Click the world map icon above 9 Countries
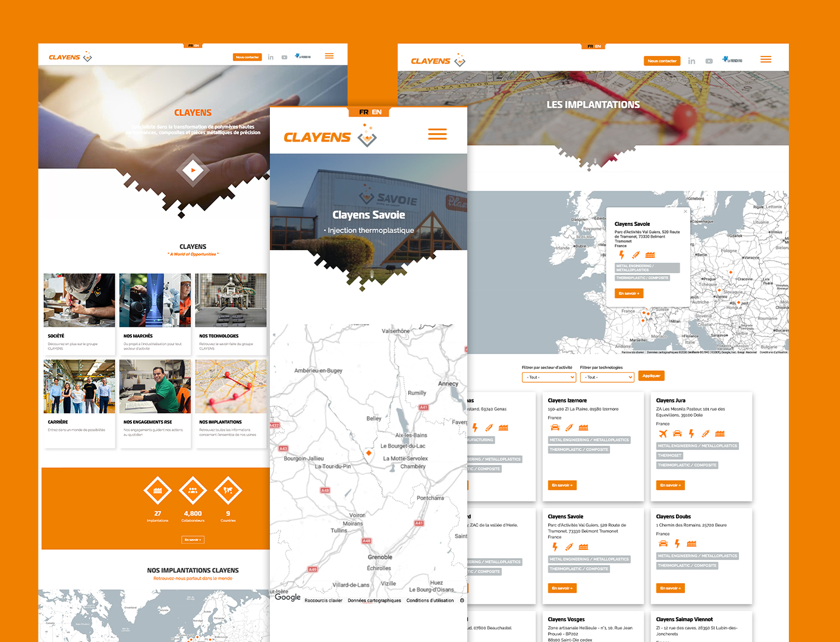This screenshot has width=840, height=642. [x=228, y=490]
